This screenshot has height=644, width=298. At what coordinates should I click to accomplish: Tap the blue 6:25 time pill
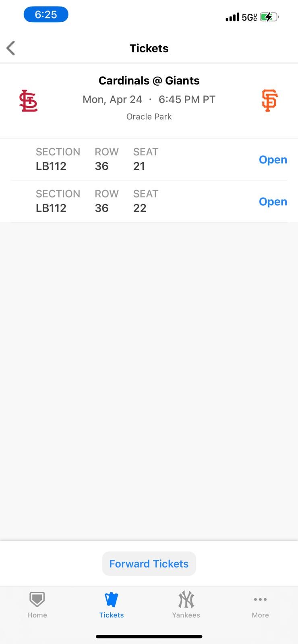click(x=46, y=15)
